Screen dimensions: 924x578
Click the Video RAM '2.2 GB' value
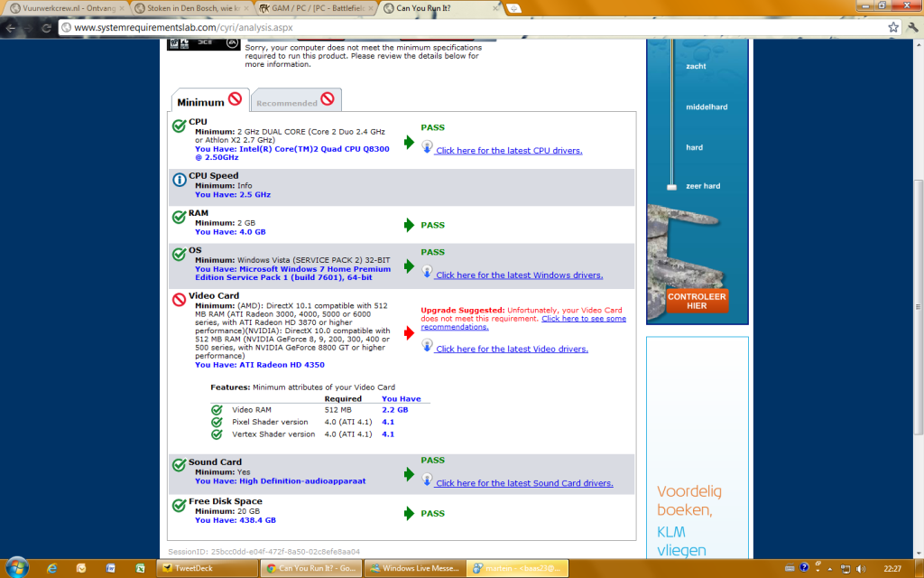click(395, 409)
